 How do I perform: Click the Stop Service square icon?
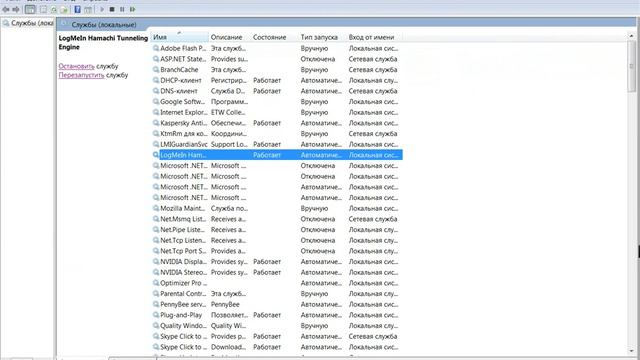click(x=112, y=9)
